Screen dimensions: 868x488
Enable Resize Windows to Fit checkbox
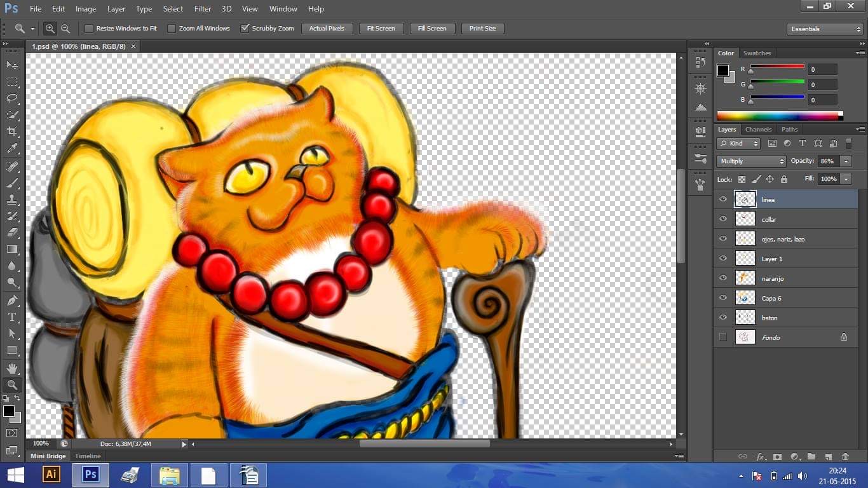coord(89,29)
